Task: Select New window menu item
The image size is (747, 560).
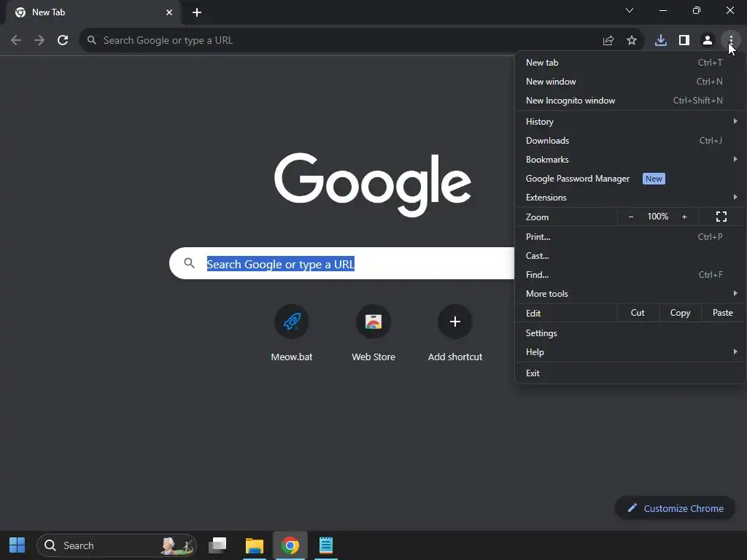Action: [630, 82]
